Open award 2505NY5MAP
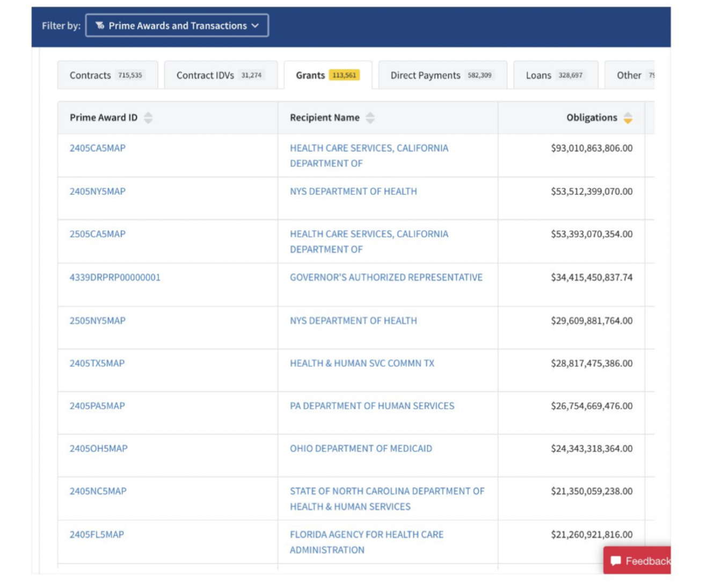 pos(98,321)
